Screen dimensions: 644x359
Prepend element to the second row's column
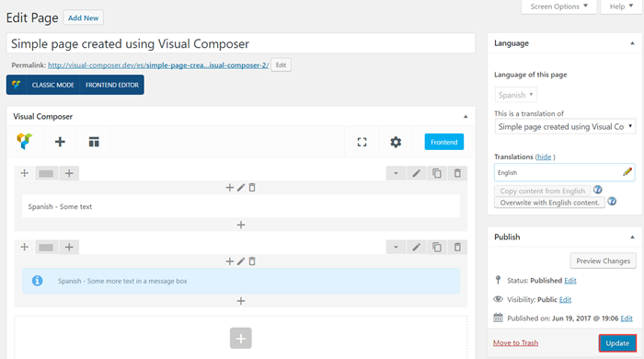pyautogui.click(x=230, y=261)
